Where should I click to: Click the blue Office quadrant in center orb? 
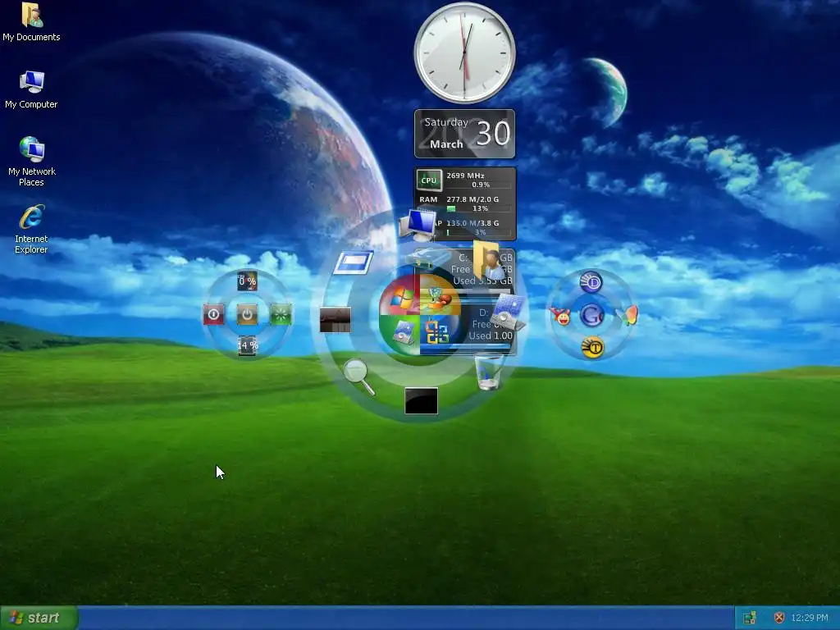tap(439, 334)
